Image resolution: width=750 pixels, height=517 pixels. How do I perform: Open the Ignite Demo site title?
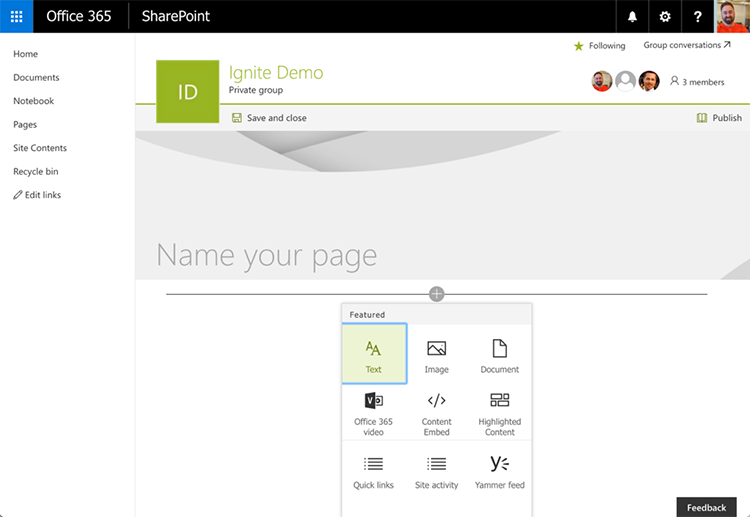276,73
